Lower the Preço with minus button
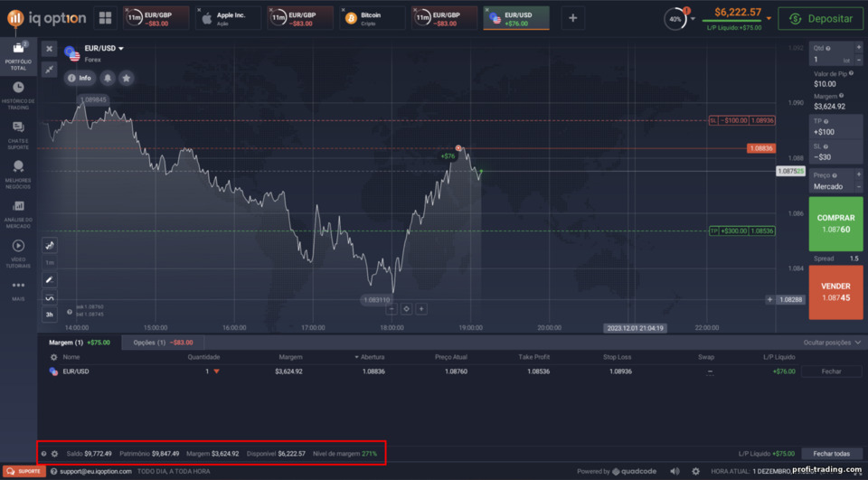868x480 pixels. point(859,186)
